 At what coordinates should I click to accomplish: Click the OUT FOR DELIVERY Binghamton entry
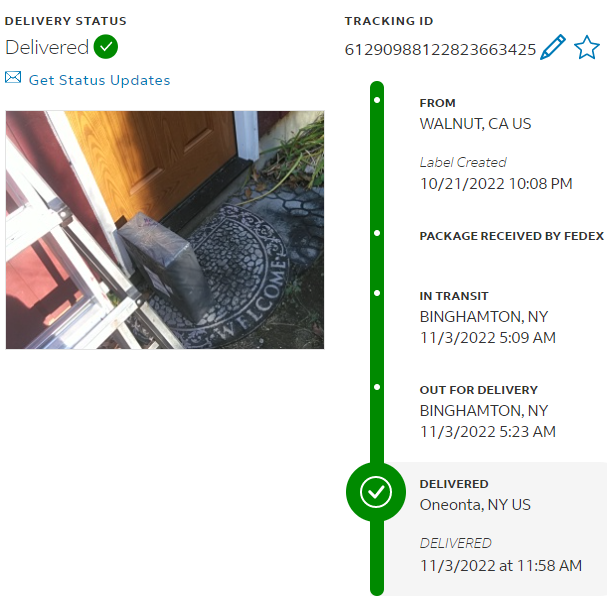(x=488, y=411)
